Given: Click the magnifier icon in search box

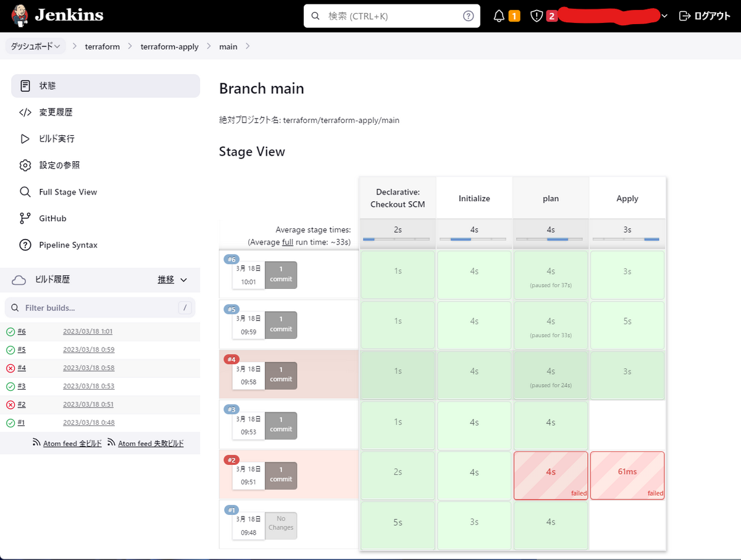Looking at the screenshot, I should [316, 16].
